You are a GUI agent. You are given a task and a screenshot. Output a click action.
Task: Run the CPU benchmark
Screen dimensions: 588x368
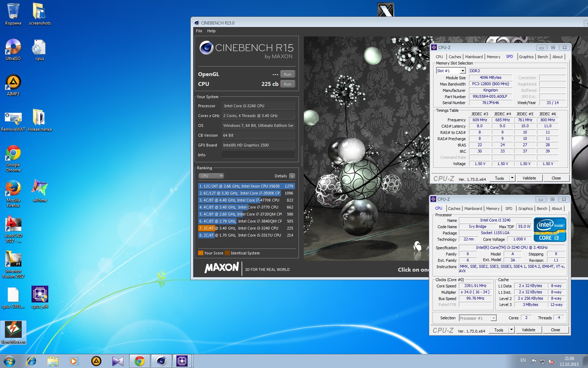tap(287, 84)
